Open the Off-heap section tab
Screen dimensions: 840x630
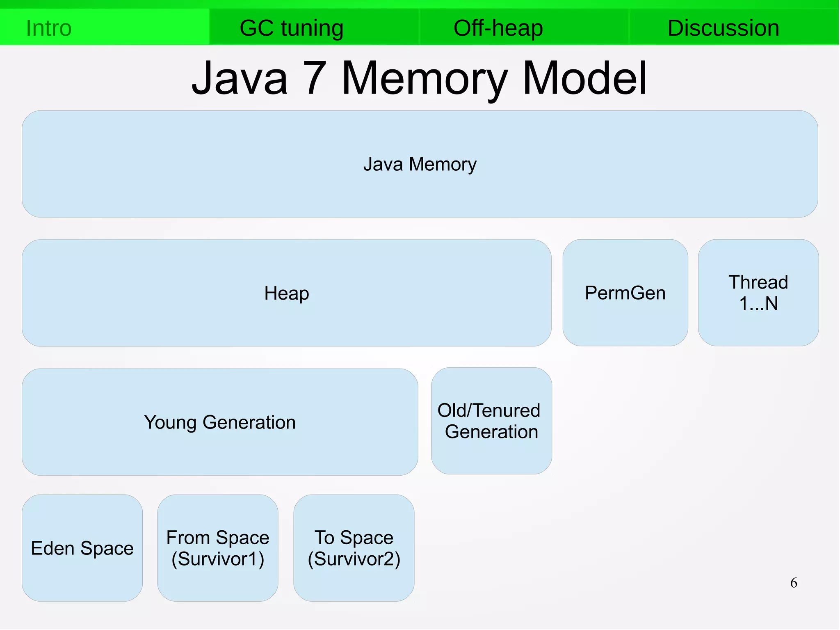point(498,28)
